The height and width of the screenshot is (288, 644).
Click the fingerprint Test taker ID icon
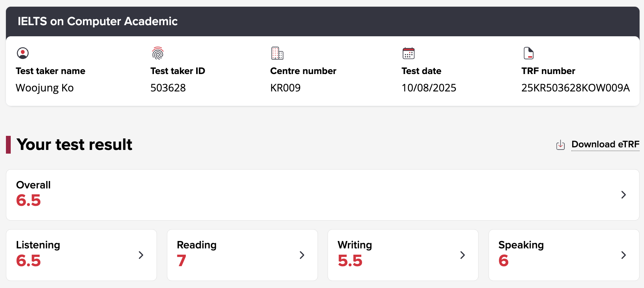[158, 53]
